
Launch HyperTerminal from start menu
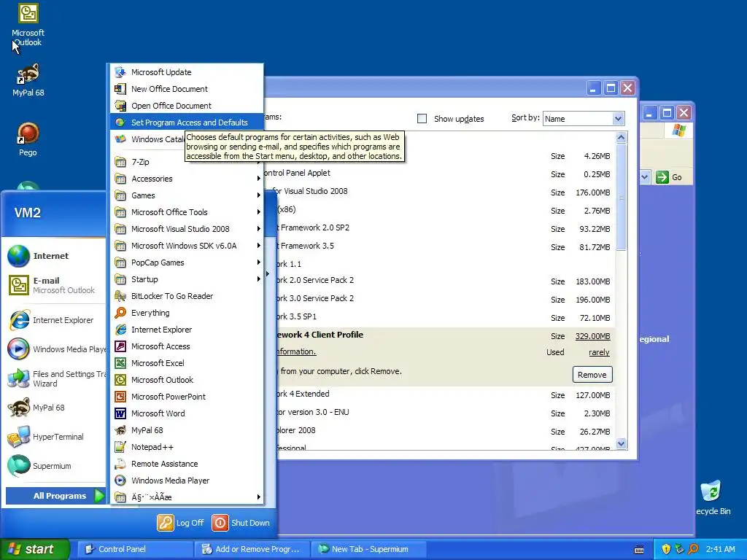53,437
